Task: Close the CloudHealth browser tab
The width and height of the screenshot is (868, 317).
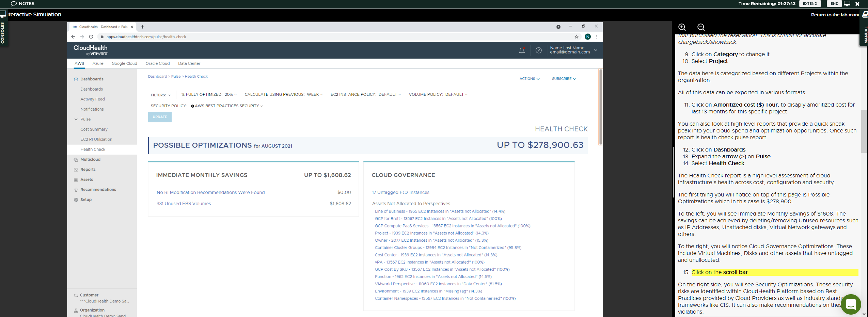Action: click(x=132, y=27)
